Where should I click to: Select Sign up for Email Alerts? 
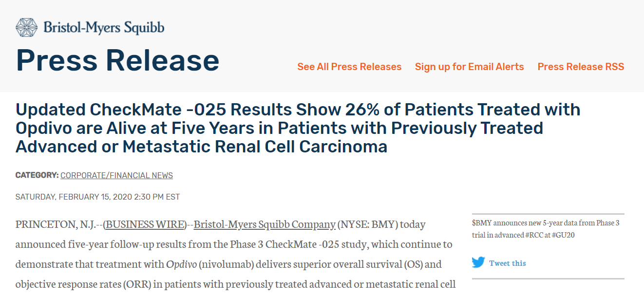470,67
